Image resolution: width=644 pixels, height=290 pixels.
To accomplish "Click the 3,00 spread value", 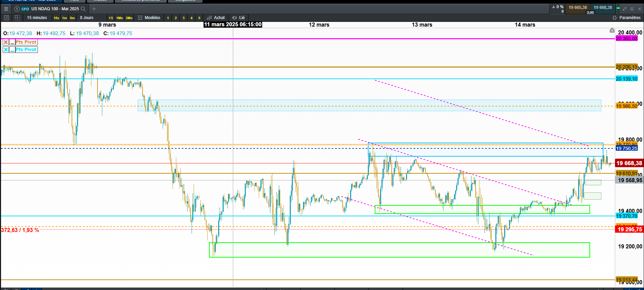I will point(590,13).
